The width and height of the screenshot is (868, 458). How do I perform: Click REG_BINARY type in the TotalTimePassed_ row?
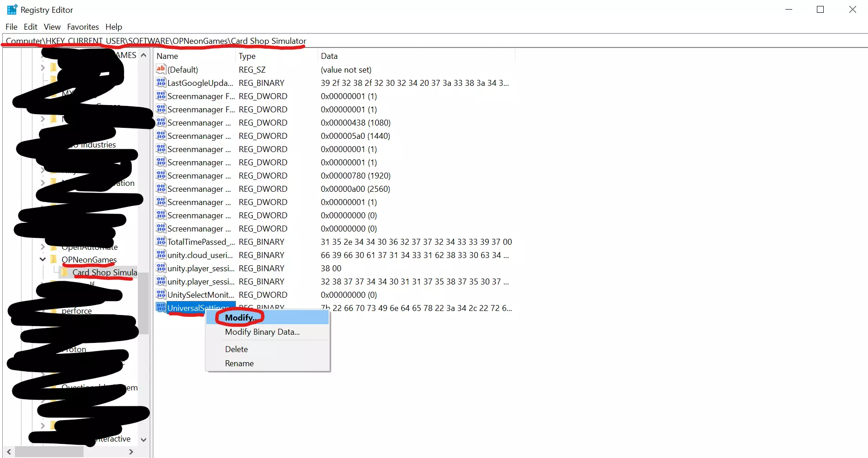[261, 242]
